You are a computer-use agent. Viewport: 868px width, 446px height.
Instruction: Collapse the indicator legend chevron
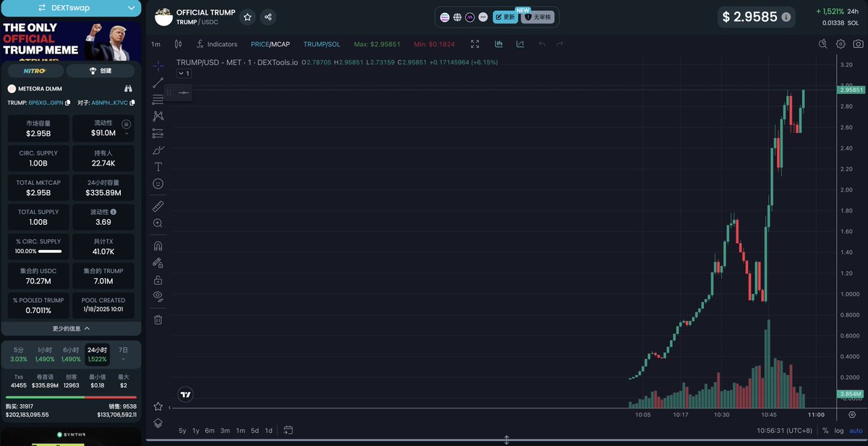pos(184,74)
